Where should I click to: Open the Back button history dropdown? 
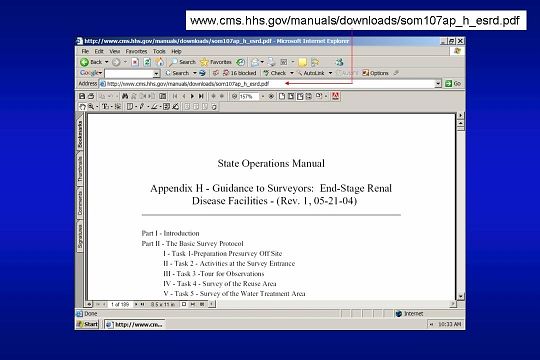pos(106,62)
